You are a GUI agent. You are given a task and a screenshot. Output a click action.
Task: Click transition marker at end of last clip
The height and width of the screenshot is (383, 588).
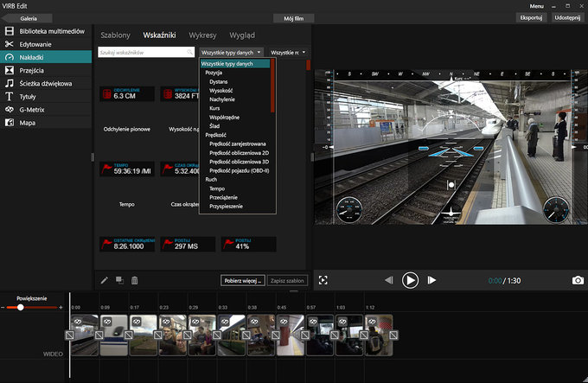393,335
